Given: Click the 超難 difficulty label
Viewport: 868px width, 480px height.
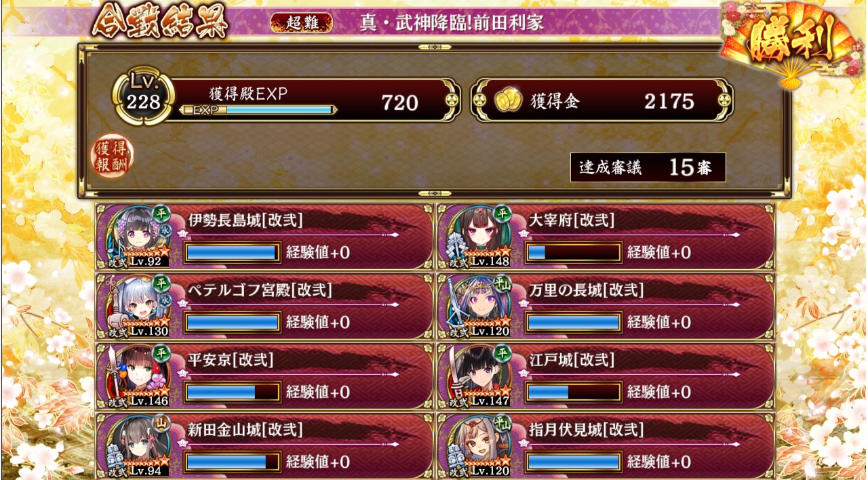Looking at the screenshot, I should 302,23.
